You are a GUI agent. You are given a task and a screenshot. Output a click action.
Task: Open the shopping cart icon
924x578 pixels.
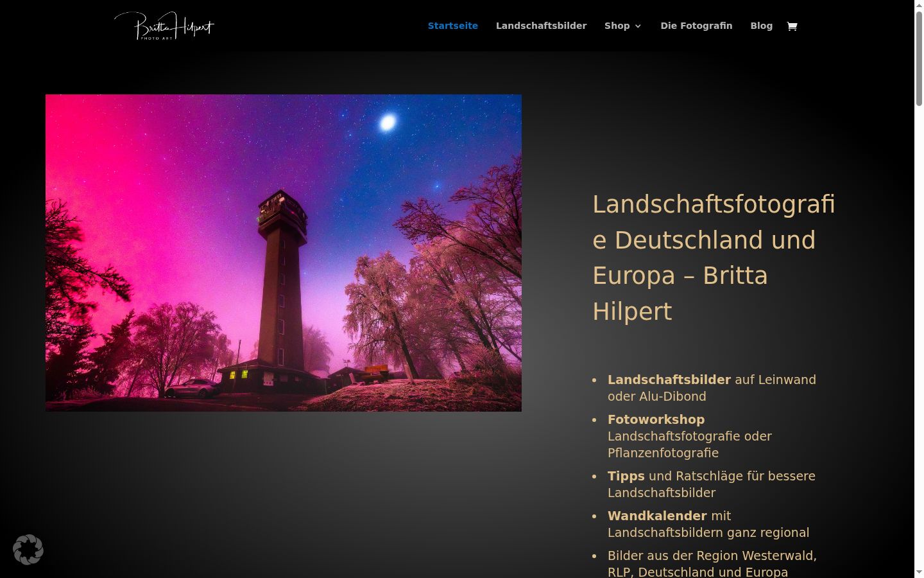click(792, 26)
